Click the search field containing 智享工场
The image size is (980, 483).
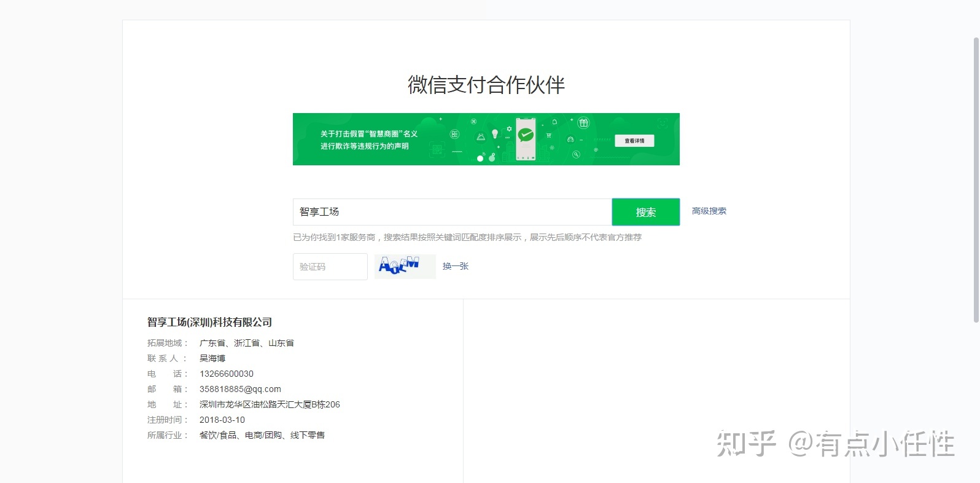452,212
